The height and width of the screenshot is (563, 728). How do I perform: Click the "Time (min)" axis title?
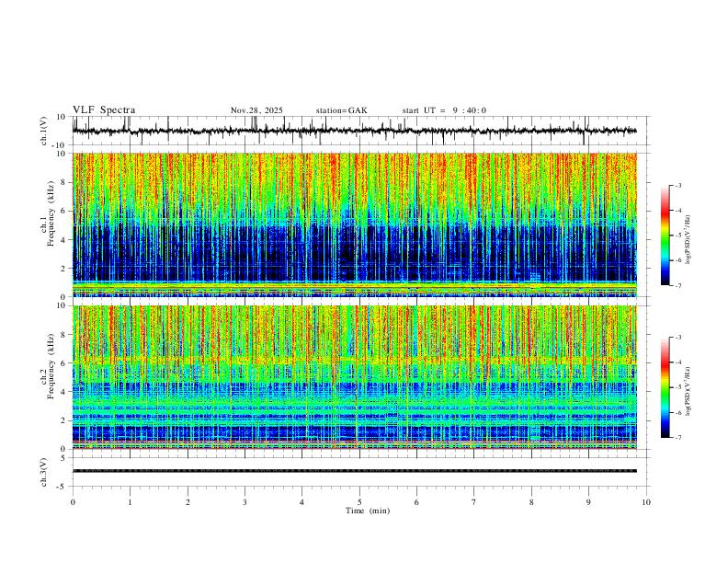(x=368, y=511)
